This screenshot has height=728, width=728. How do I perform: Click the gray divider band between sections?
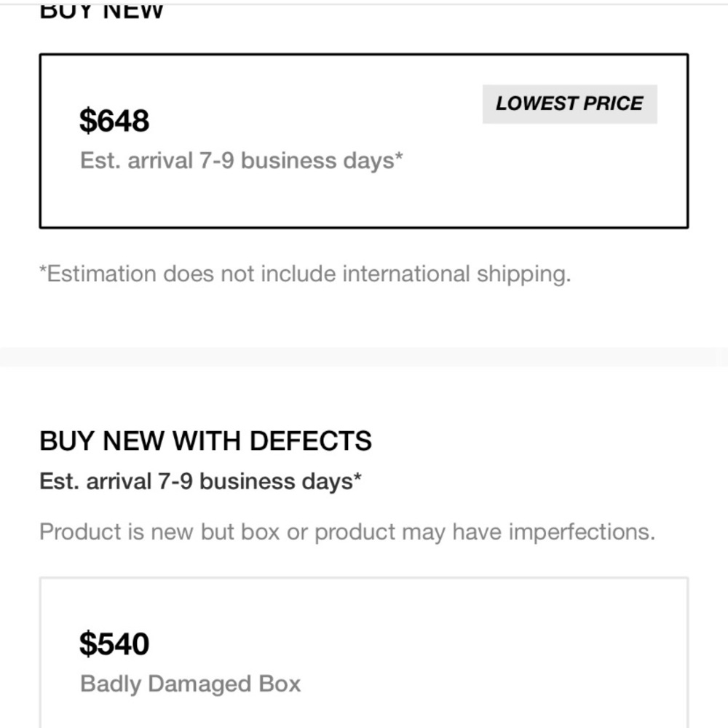point(364,357)
